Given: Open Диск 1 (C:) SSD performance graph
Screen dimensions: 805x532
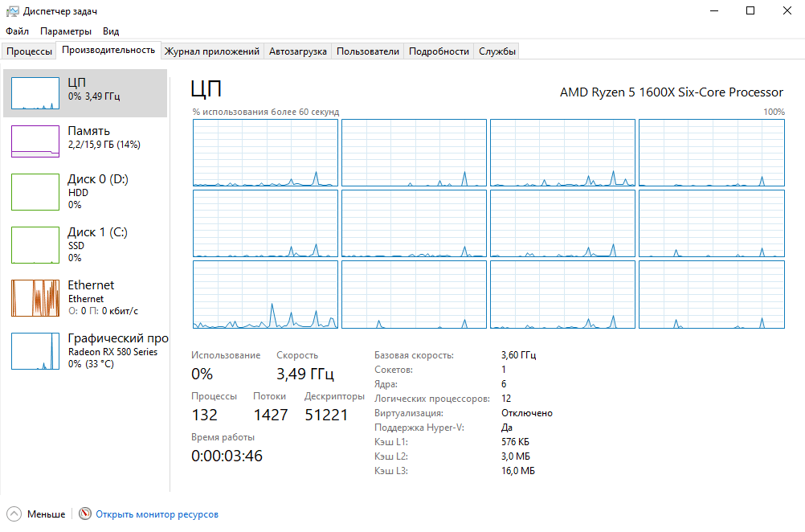Looking at the screenshot, I should (x=35, y=245).
